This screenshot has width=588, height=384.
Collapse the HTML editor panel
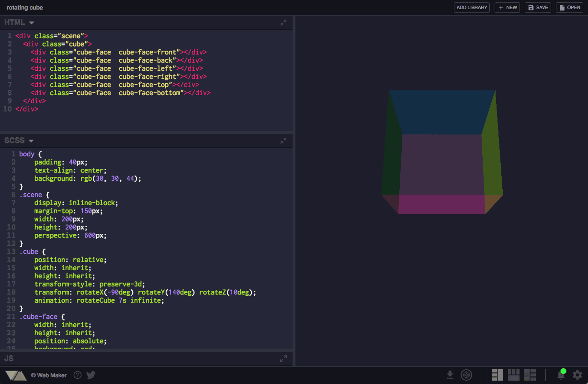pyautogui.click(x=283, y=22)
